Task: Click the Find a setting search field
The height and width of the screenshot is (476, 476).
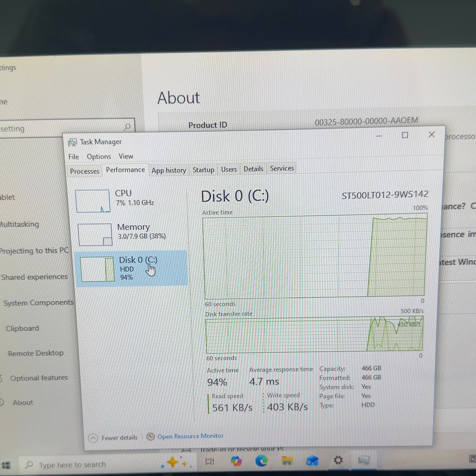Action: [x=67, y=128]
